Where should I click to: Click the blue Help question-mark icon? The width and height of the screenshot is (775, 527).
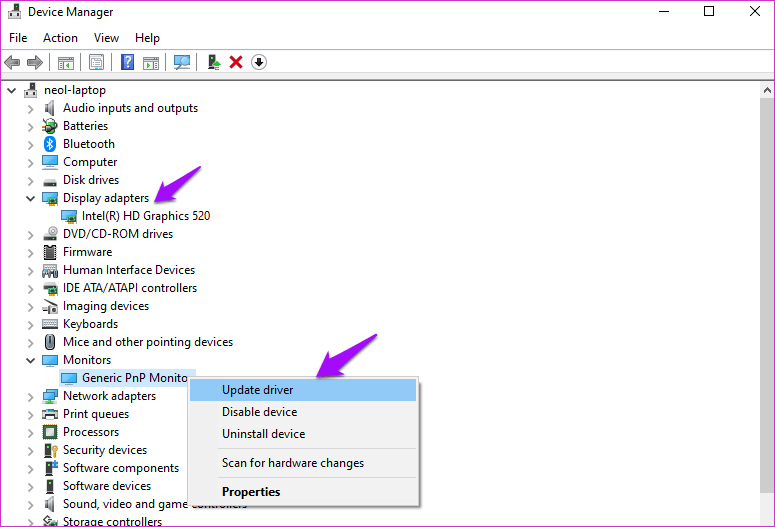coord(128,62)
